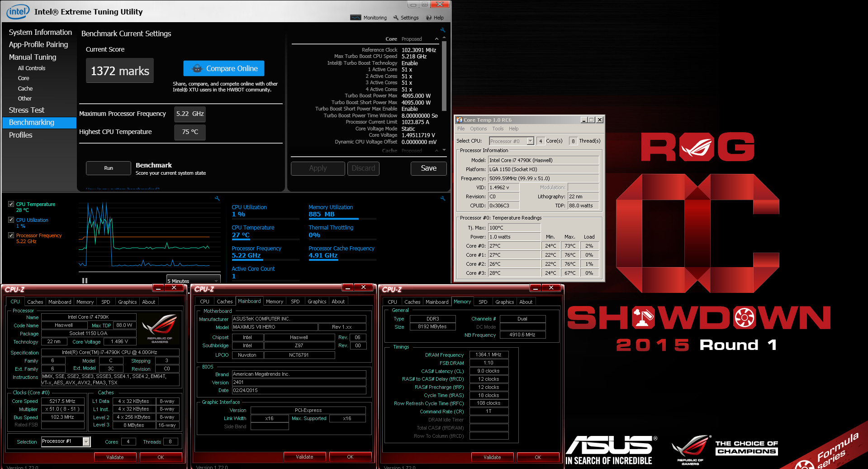Click the Intel logo in title bar
This screenshot has width=868, height=469.
[18, 11]
